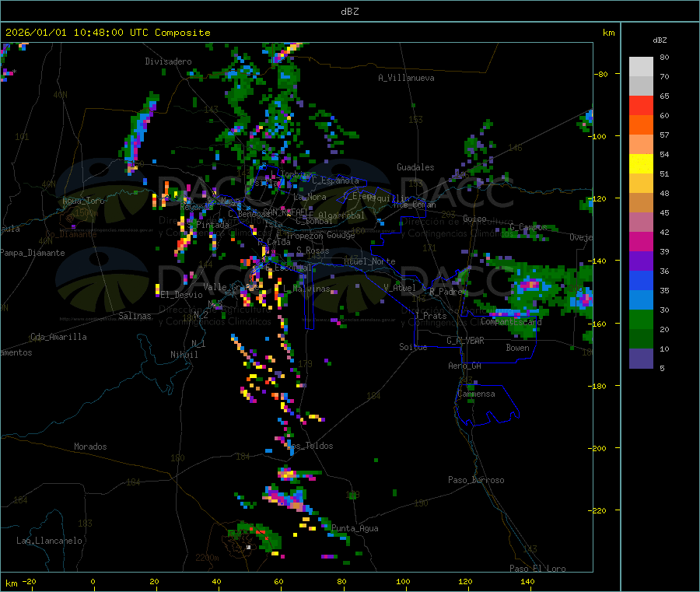Select the 'Carmensa' place label
This screenshot has width=700, height=592.
click(x=476, y=394)
